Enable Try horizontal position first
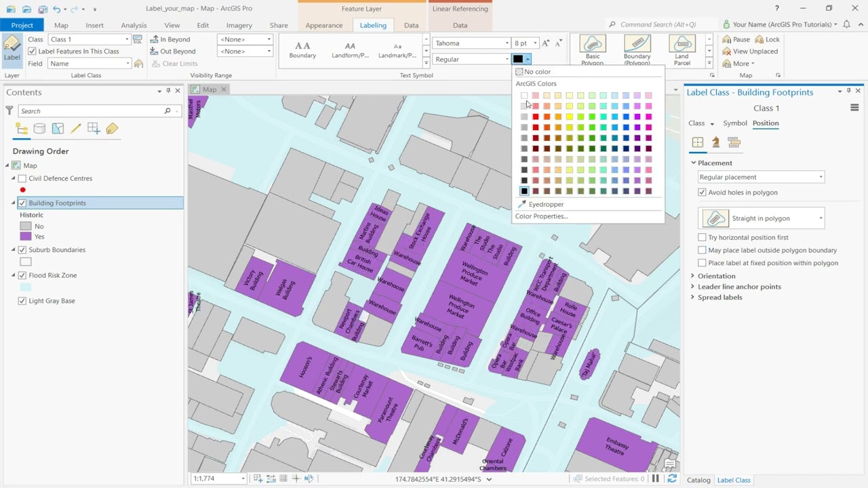 coord(702,237)
